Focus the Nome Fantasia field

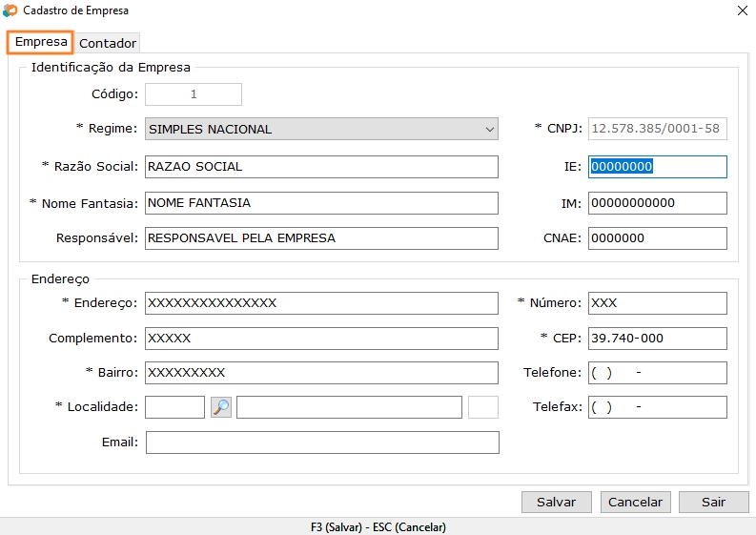321,203
